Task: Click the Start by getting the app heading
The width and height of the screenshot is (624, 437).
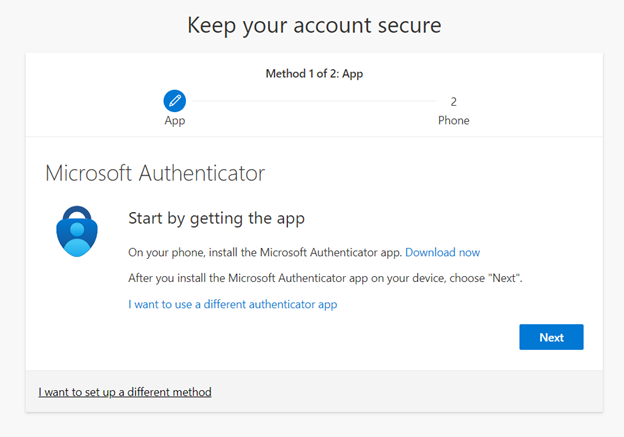Action: (x=216, y=218)
